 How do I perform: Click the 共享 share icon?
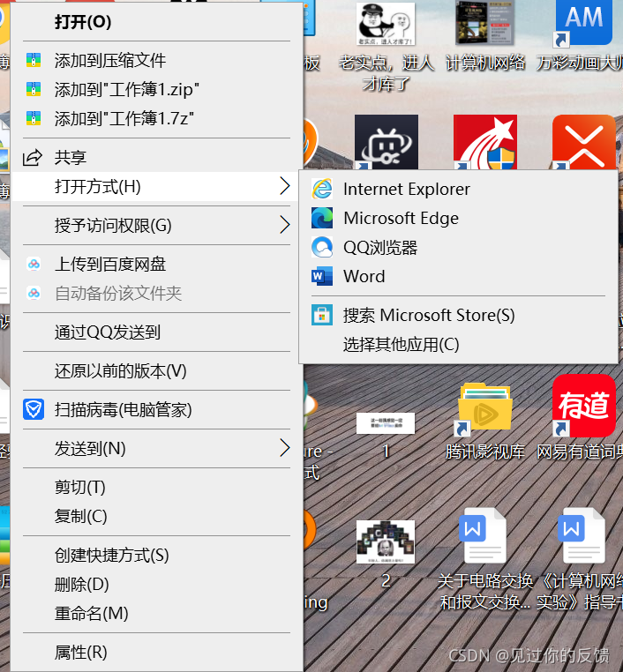pos(33,157)
